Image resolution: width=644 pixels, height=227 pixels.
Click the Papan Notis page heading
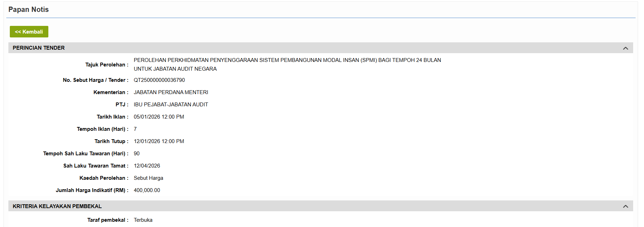coord(28,9)
